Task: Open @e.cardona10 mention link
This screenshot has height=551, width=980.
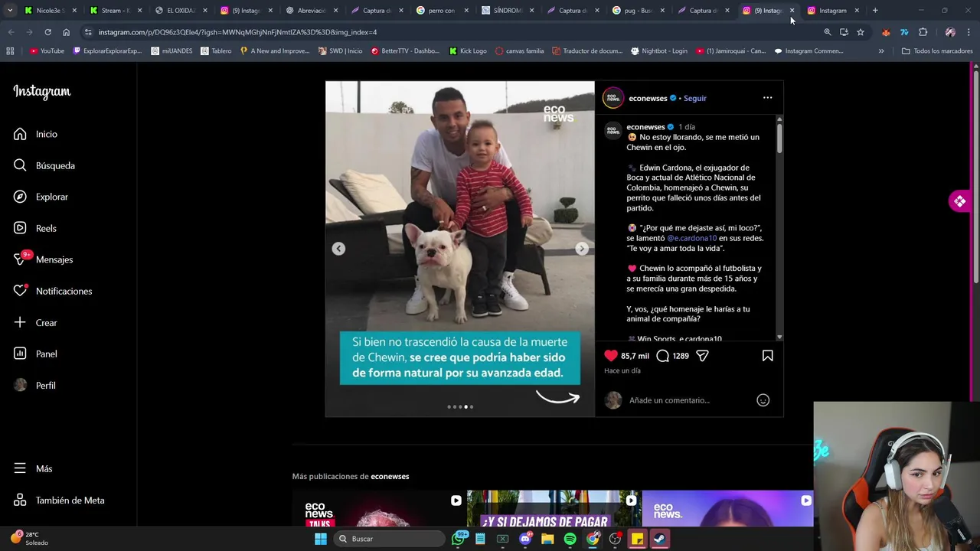Action: [x=691, y=238]
